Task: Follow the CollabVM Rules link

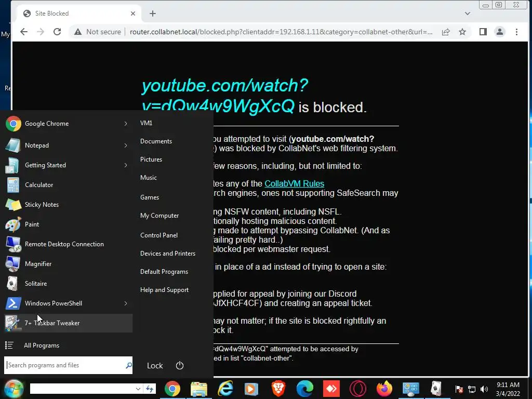Action: pos(294,183)
